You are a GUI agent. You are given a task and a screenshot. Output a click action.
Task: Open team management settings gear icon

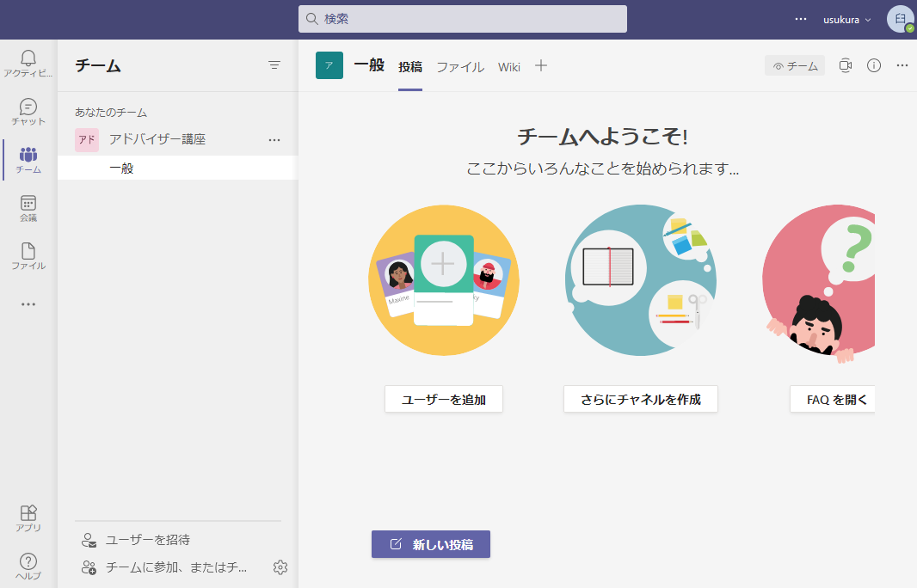click(x=280, y=567)
